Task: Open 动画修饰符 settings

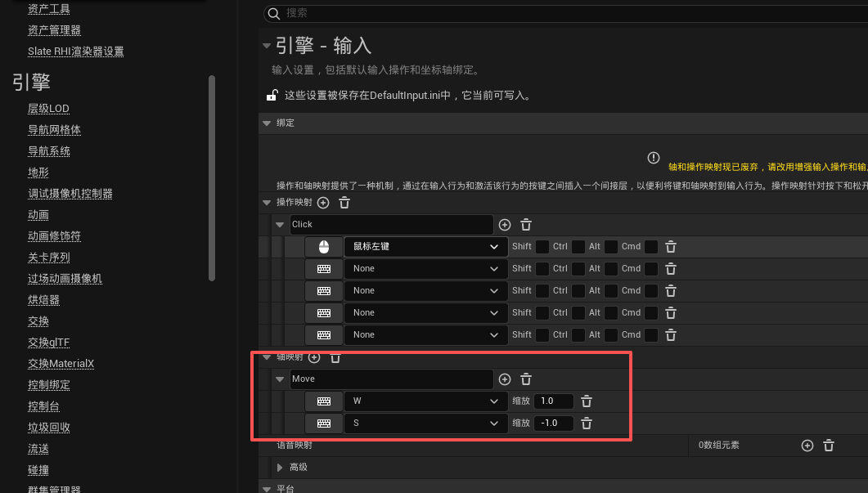Action: (54, 236)
